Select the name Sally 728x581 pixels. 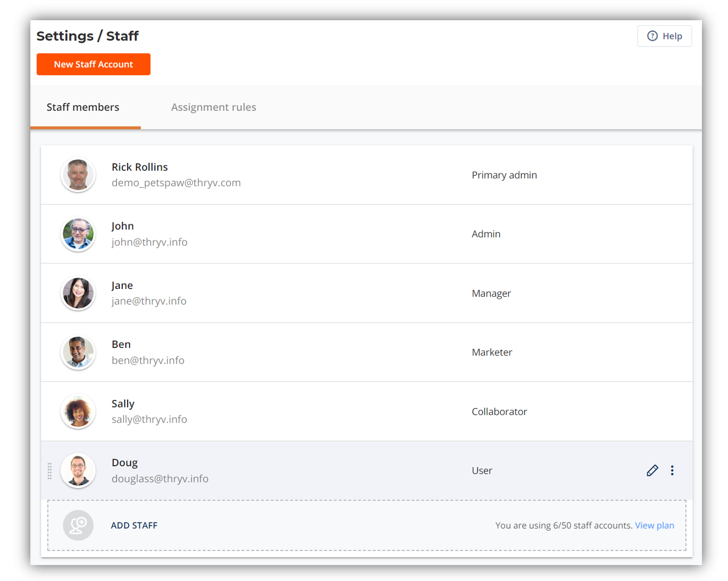[x=123, y=404]
